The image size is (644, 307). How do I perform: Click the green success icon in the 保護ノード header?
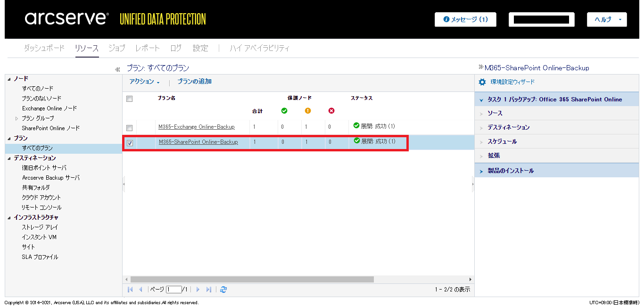(x=284, y=111)
